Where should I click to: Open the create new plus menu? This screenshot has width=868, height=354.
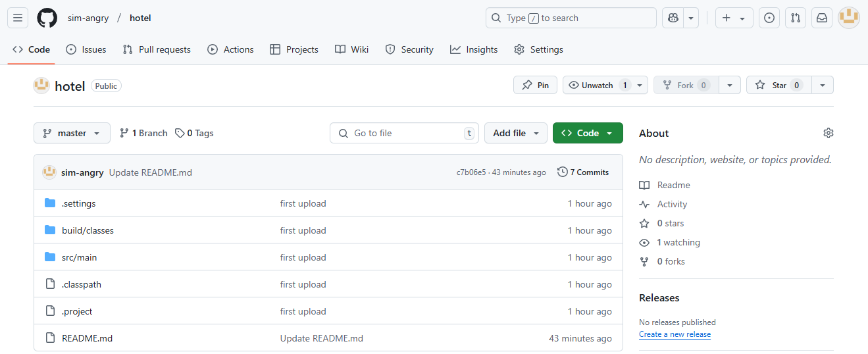(x=734, y=18)
